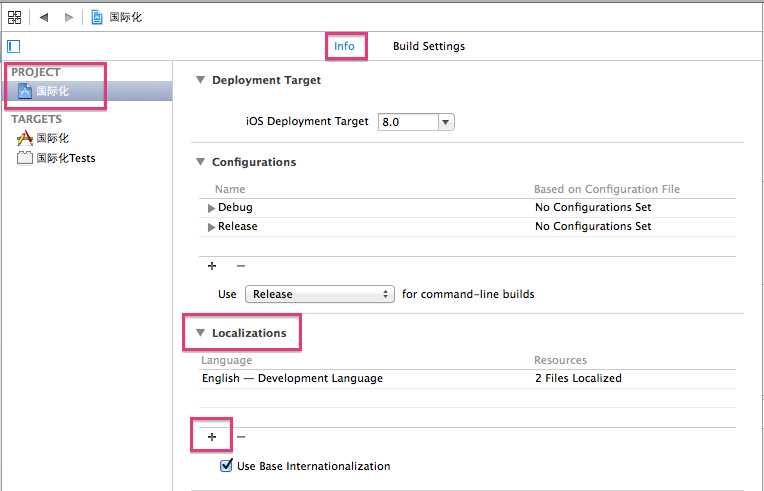This screenshot has width=764, height=491.
Task: Click the 2 Files Localized cell
Action: coord(578,378)
